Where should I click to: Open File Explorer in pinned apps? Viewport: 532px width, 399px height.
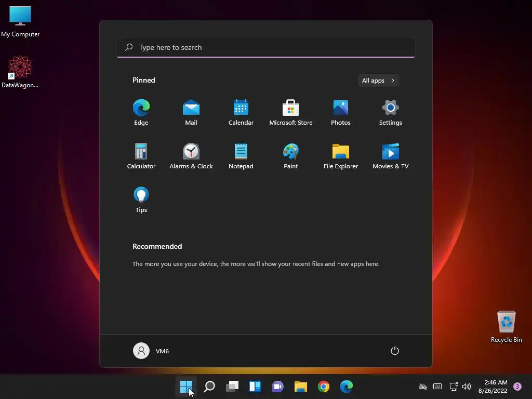[x=341, y=156]
